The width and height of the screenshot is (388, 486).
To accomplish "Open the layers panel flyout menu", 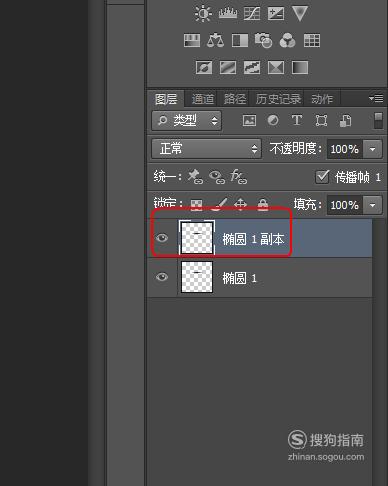I will 376,99.
